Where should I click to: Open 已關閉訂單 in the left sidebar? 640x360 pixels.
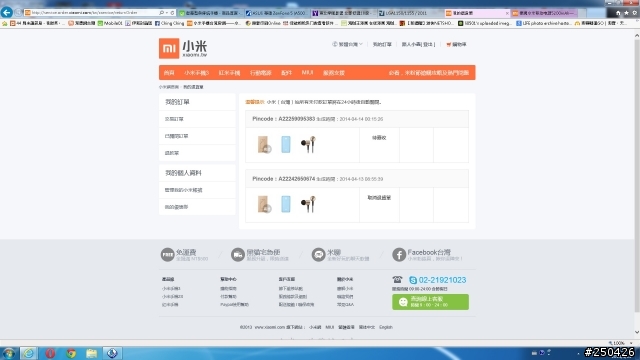(197, 136)
